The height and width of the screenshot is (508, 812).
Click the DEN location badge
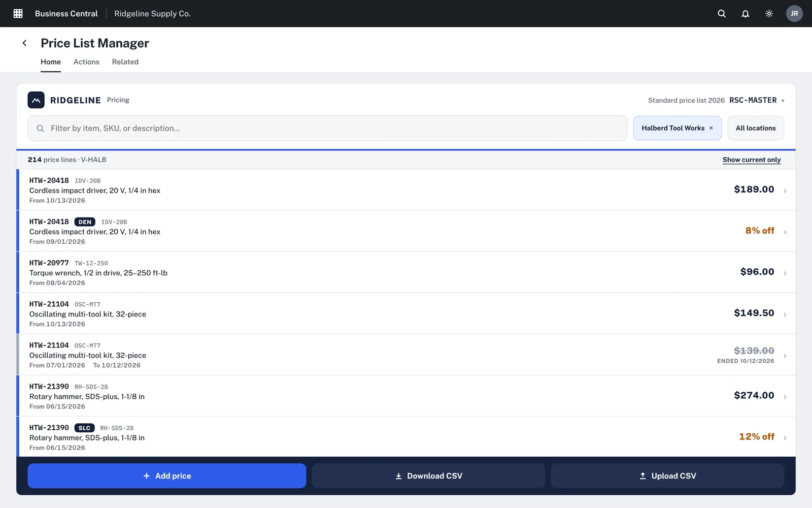click(85, 222)
